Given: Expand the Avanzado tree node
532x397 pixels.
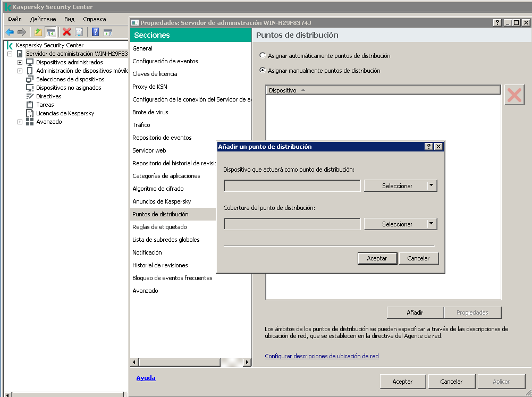Looking at the screenshot, I should coord(20,122).
